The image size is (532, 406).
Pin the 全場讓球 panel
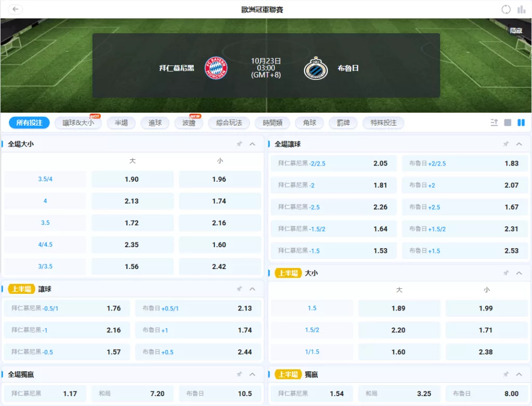pyautogui.click(x=506, y=144)
